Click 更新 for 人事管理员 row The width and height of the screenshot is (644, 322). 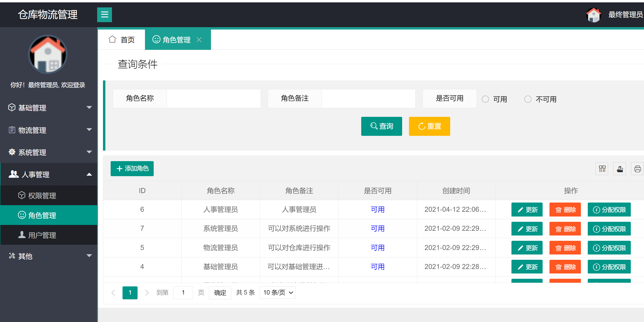coord(527,210)
